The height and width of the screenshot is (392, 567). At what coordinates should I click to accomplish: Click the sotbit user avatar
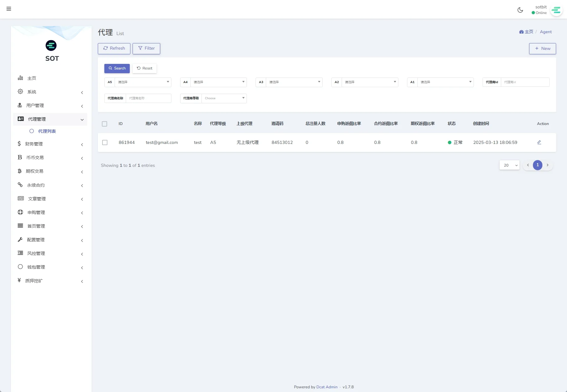(556, 10)
